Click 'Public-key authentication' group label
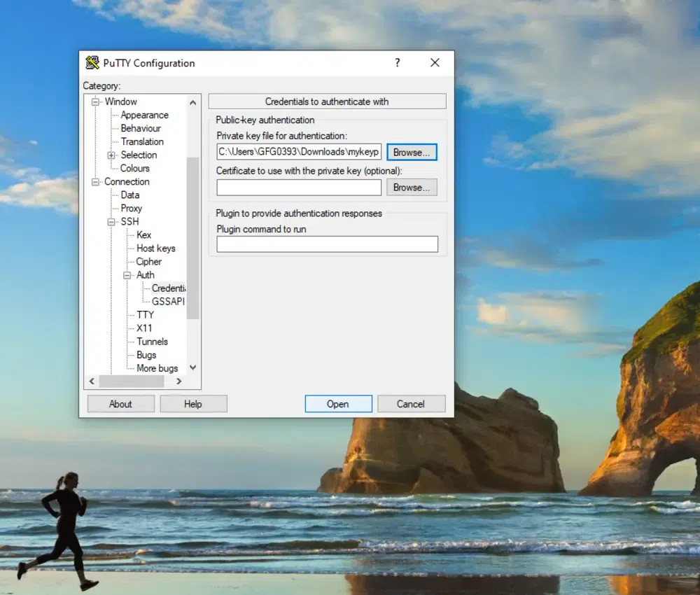Screen dimensions: 700x595 [x=265, y=120]
